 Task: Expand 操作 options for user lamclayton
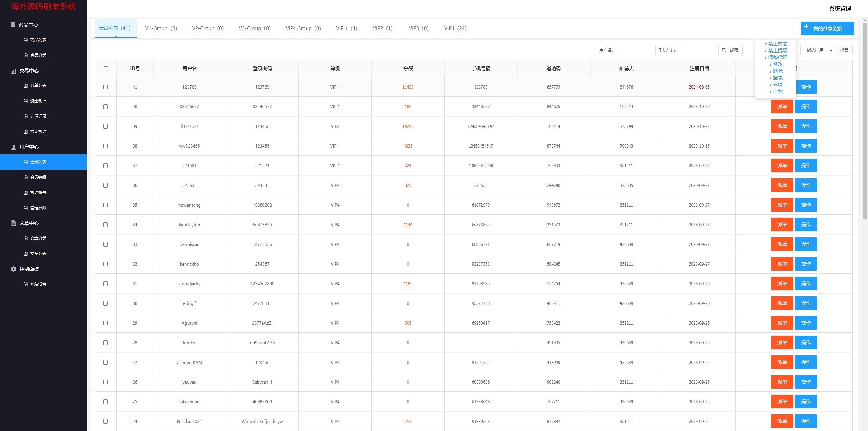point(806,224)
